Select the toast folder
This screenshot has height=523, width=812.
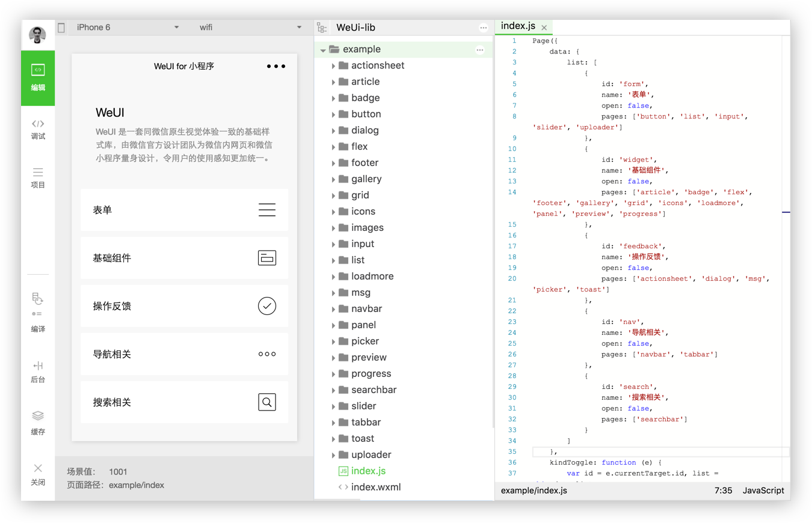pos(403,439)
